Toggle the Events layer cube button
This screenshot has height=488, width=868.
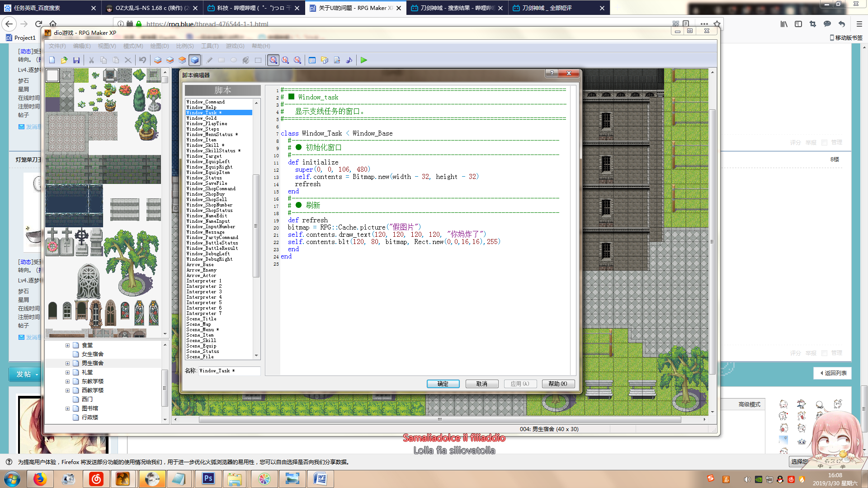(195, 60)
